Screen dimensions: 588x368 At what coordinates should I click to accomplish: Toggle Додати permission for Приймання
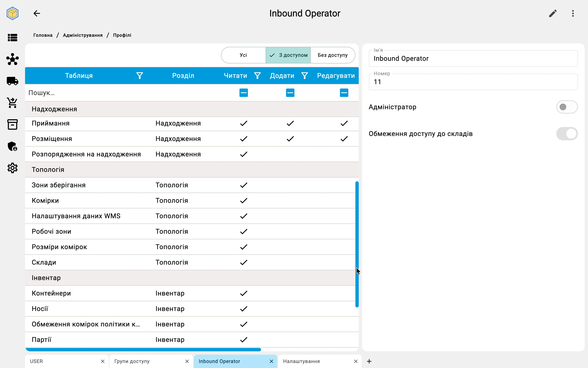(290, 123)
